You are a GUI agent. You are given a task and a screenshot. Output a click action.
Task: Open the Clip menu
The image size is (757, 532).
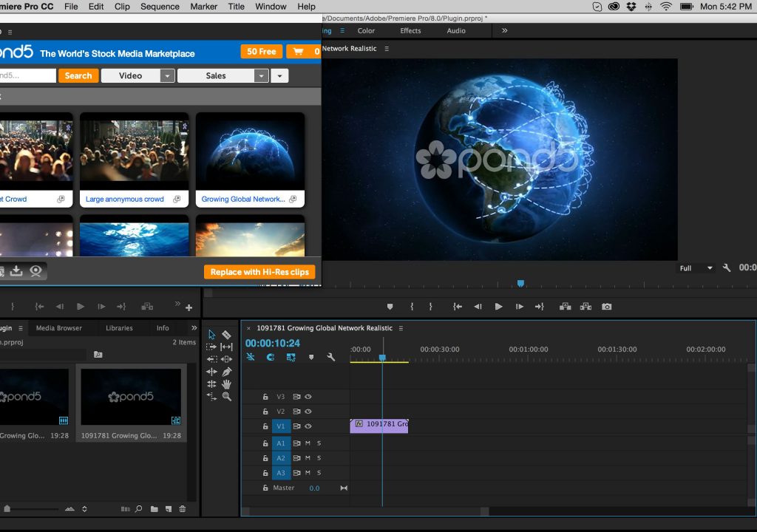click(x=122, y=7)
